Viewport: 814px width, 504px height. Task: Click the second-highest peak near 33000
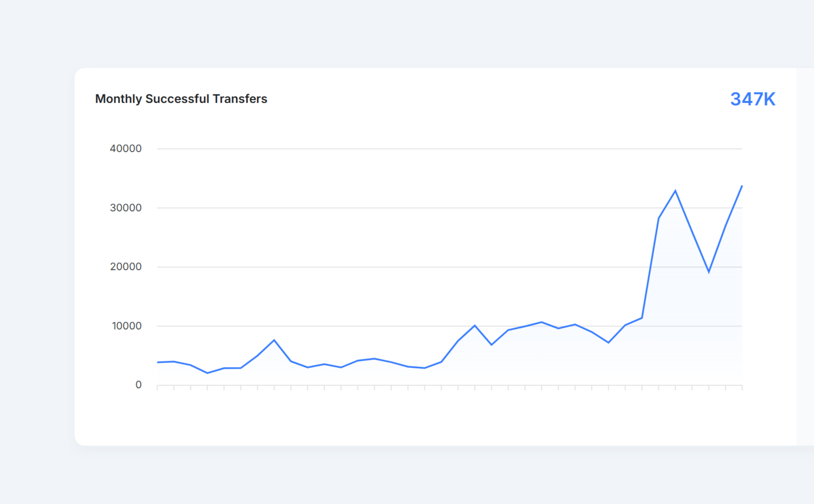(675, 191)
